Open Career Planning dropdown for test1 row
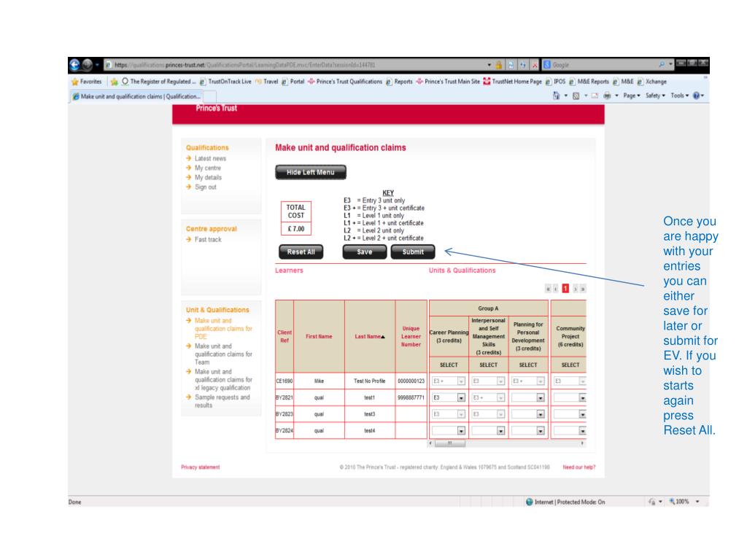This screenshot has width=747, height=560. pos(461,397)
